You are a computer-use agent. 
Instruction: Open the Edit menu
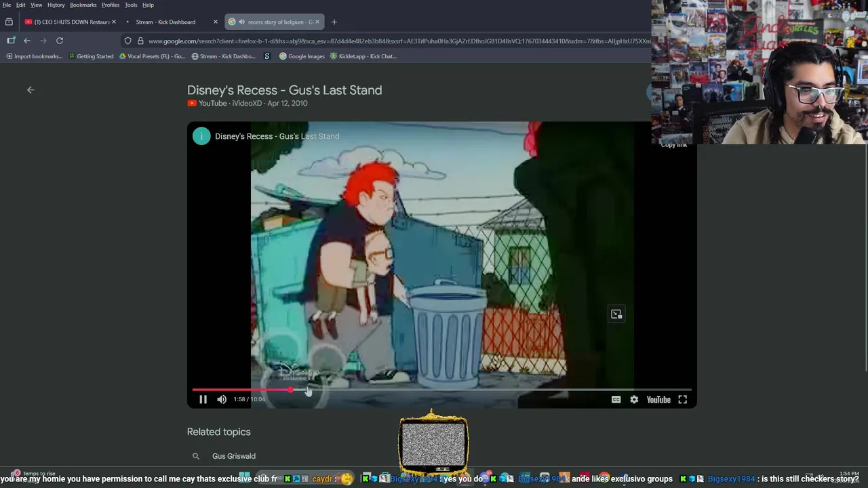tap(21, 5)
